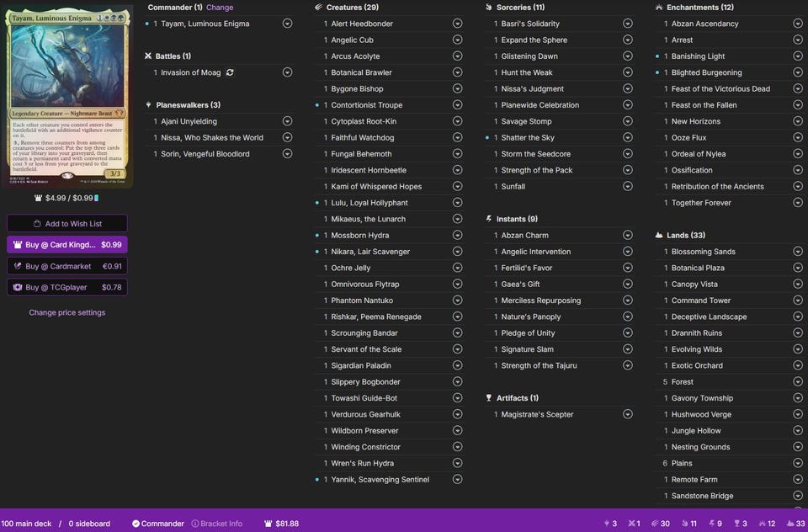
Task: Select Banishing Light enchantment
Action: [x=698, y=56]
